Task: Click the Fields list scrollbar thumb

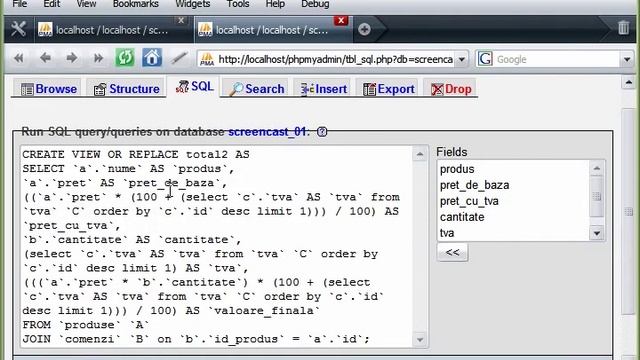Action: pos(597,196)
